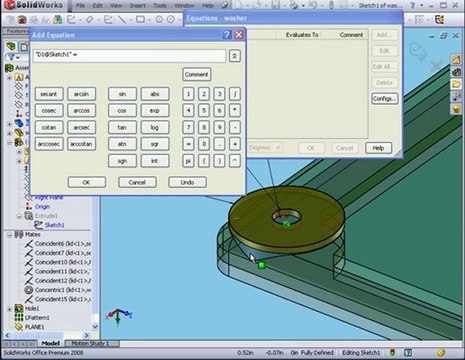The height and width of the screenshot is (360, 465).
Task: Collapse the Extrude1 feature node
Action: (19, 216)
